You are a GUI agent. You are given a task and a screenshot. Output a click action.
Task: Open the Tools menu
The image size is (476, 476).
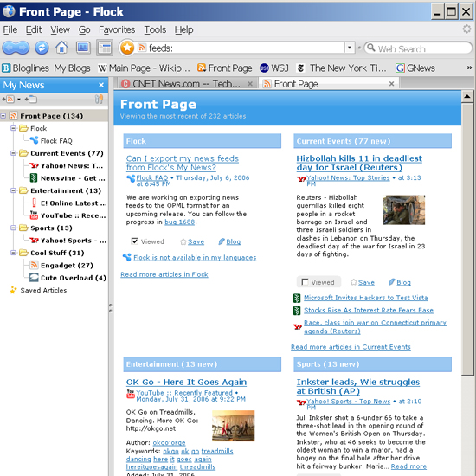coord(155,29)
